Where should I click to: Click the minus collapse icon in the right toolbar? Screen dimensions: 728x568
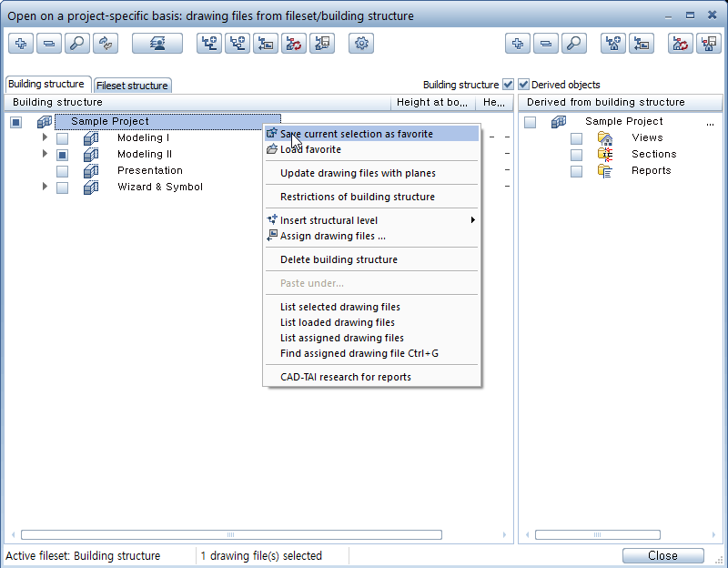[546, 43]
